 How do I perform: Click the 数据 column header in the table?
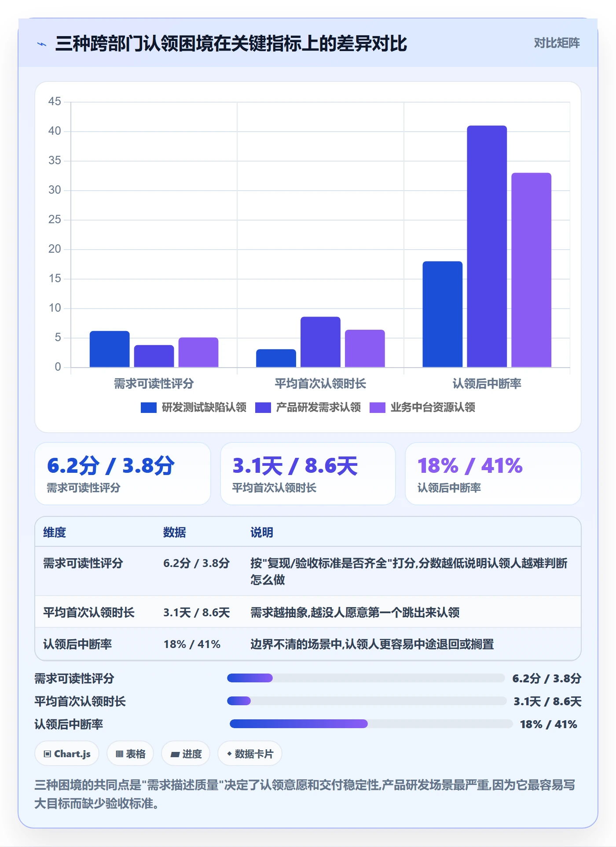175,532
